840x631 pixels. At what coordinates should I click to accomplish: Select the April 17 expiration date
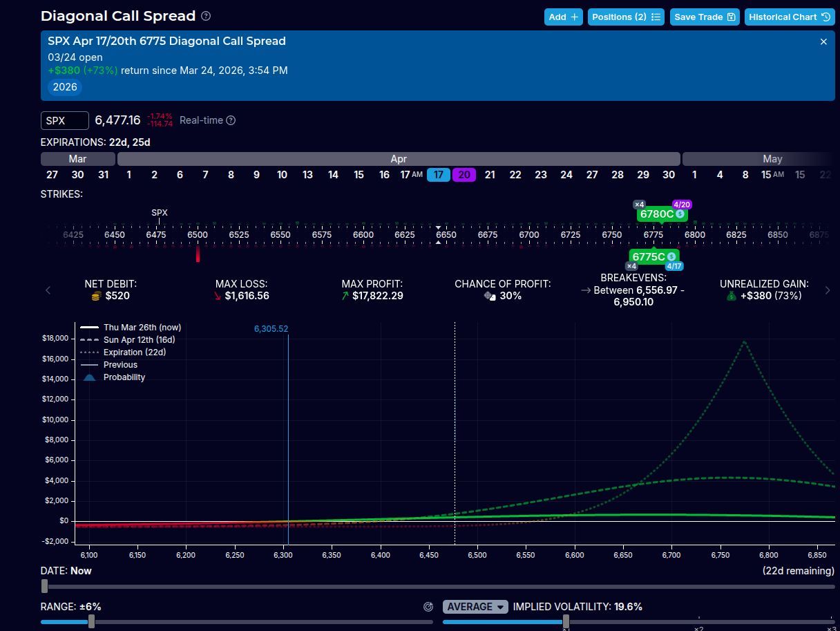(438, 175)
